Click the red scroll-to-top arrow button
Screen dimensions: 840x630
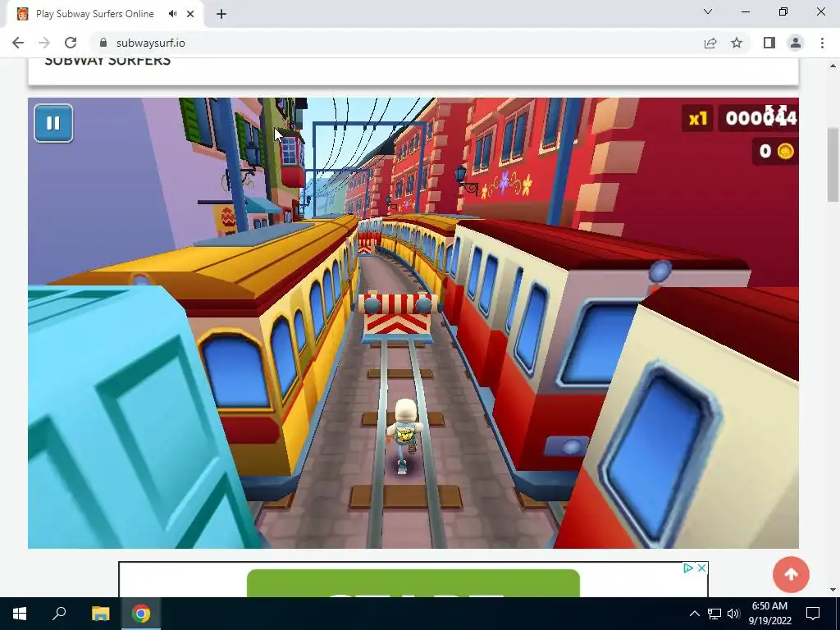(x=791, y=574)
